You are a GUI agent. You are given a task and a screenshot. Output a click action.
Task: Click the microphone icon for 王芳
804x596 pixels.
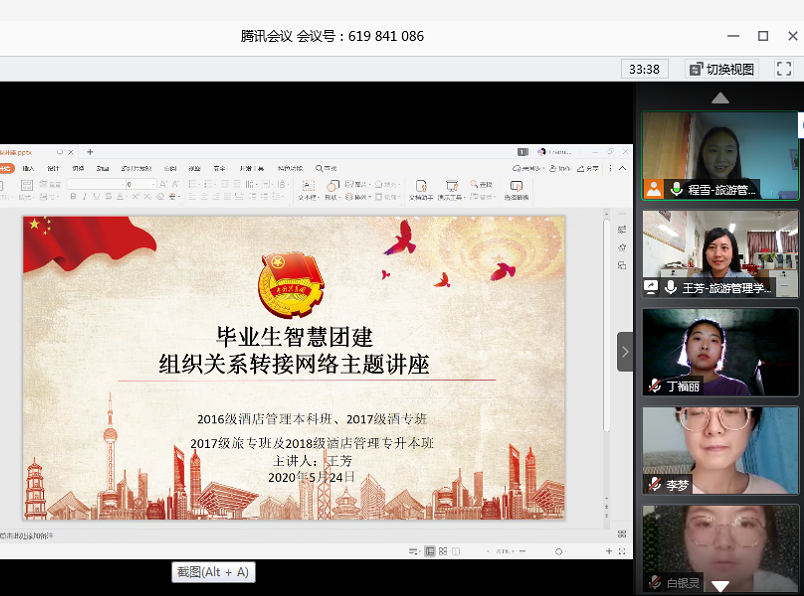(x=670, y=288)
